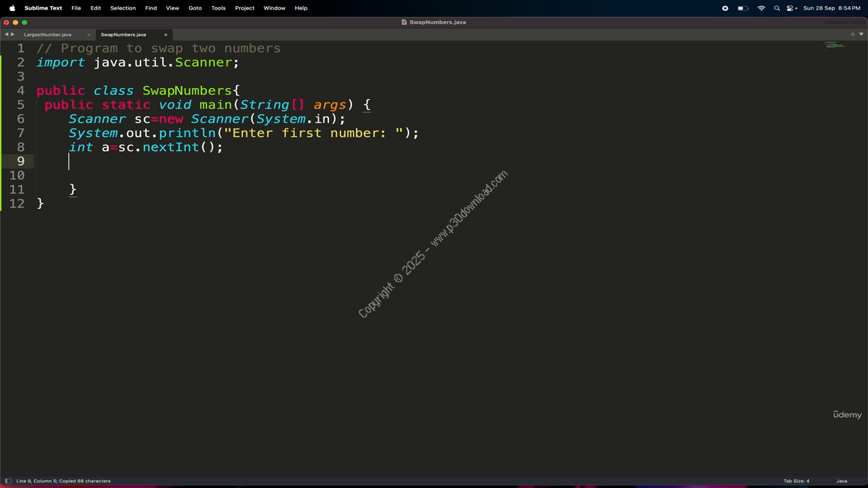
Task: Click the Apple menu icon
Action: pyautogui.click(x=12, y=8)
